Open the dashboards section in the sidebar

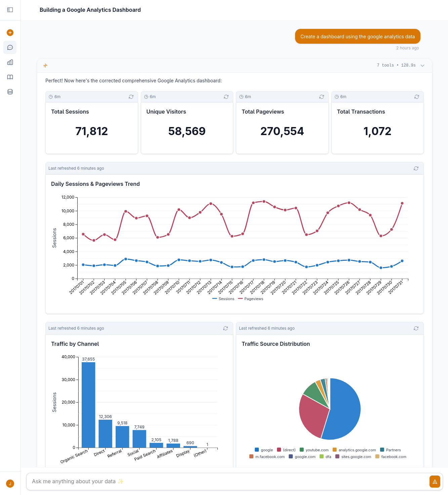click(10, 62)
